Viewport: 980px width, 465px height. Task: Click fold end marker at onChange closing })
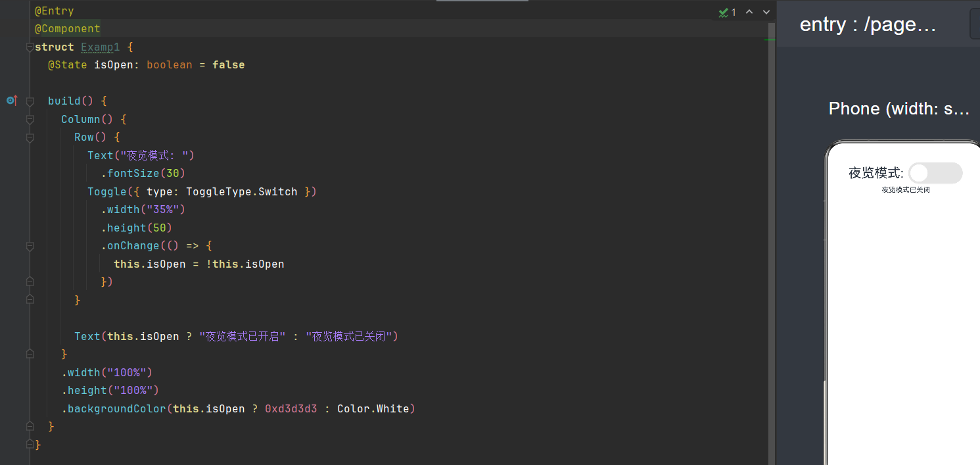coord(30,281)
